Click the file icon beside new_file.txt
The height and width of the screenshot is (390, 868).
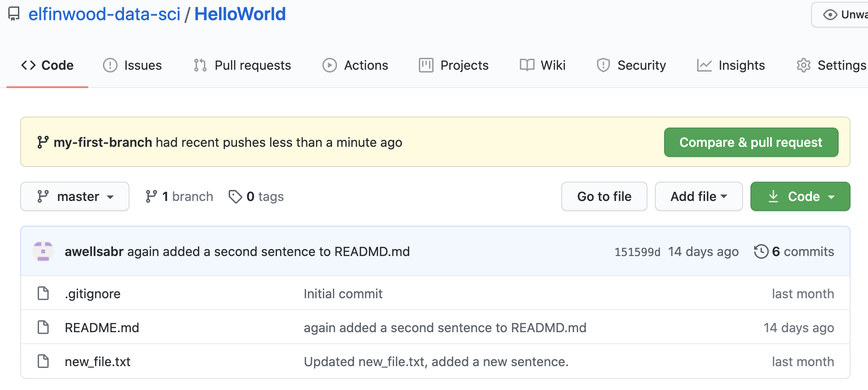point(43,361)
